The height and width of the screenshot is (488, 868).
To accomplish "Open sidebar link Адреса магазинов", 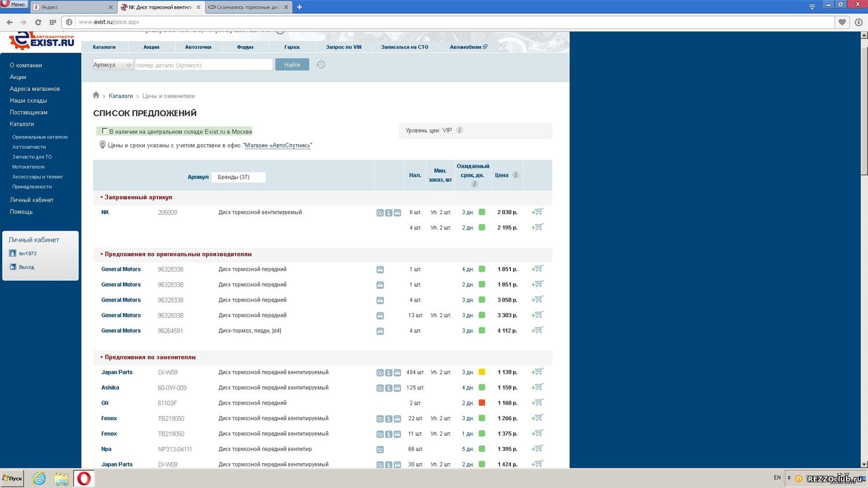I will [x=35, y=89].
